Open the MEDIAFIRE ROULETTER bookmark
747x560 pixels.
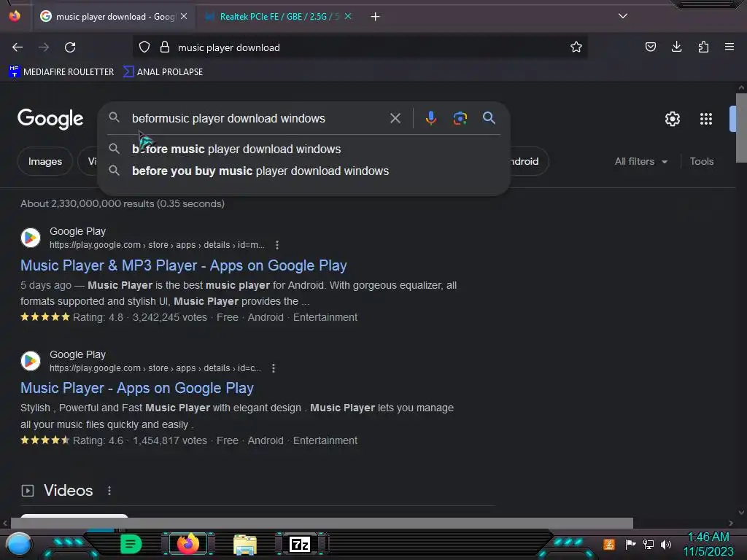(61, 72)
